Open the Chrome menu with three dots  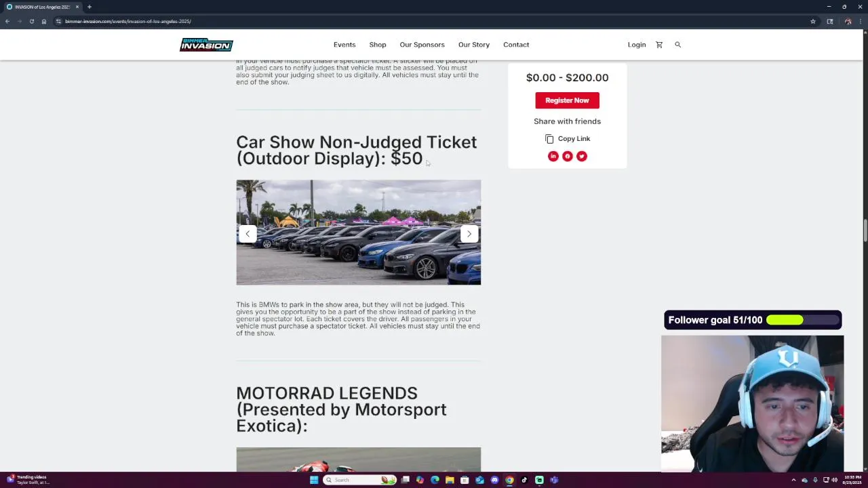[x=862, y=21]
